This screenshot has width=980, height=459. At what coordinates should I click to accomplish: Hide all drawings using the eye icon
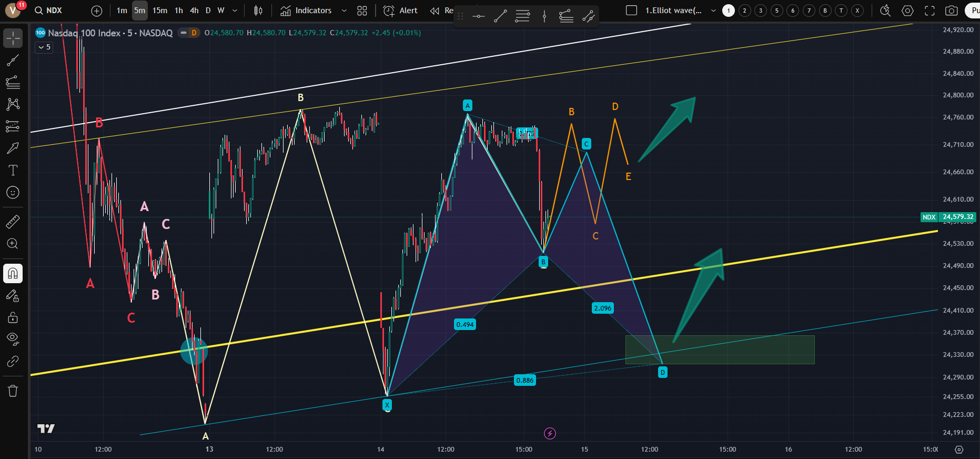(x=13, y=338)
